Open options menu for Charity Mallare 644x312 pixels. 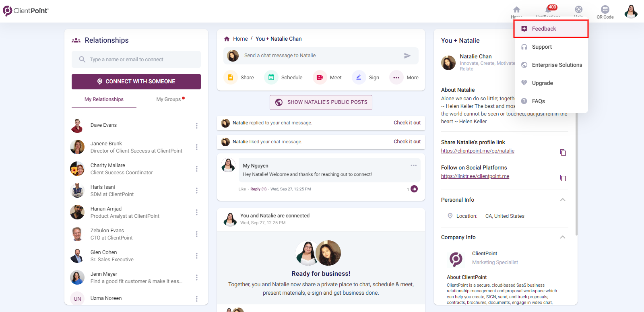click(x=197, y=169)
